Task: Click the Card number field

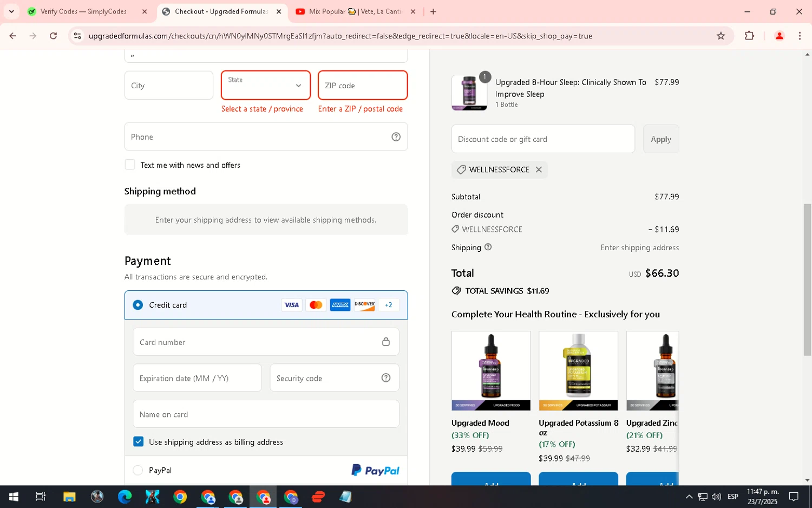Action: pyautogui.click(x=266, y=342)
